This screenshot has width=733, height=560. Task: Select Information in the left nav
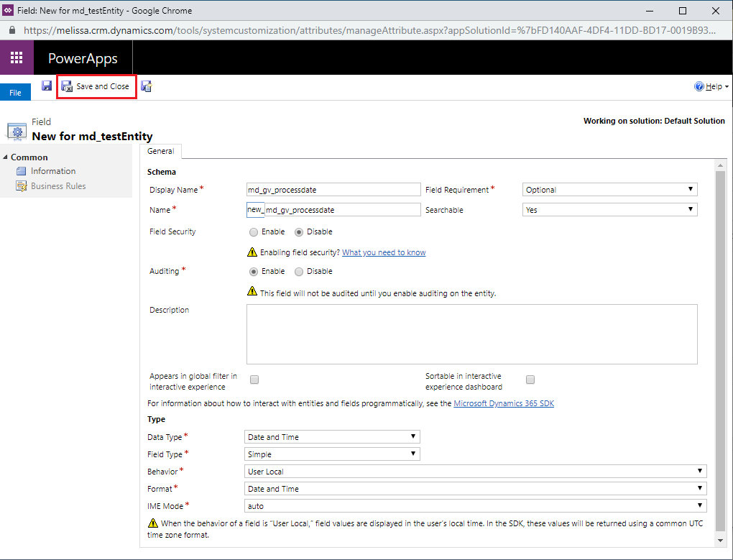tap(53, 171)
